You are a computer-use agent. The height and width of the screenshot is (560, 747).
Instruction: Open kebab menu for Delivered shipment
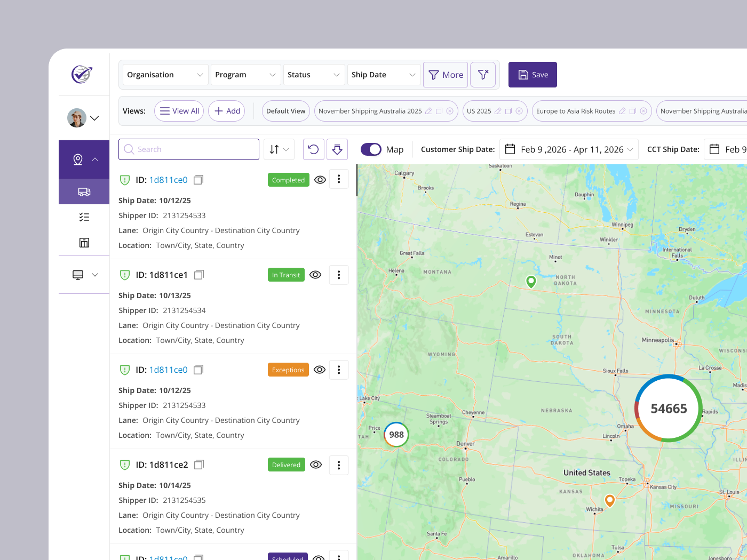(339, 465)
